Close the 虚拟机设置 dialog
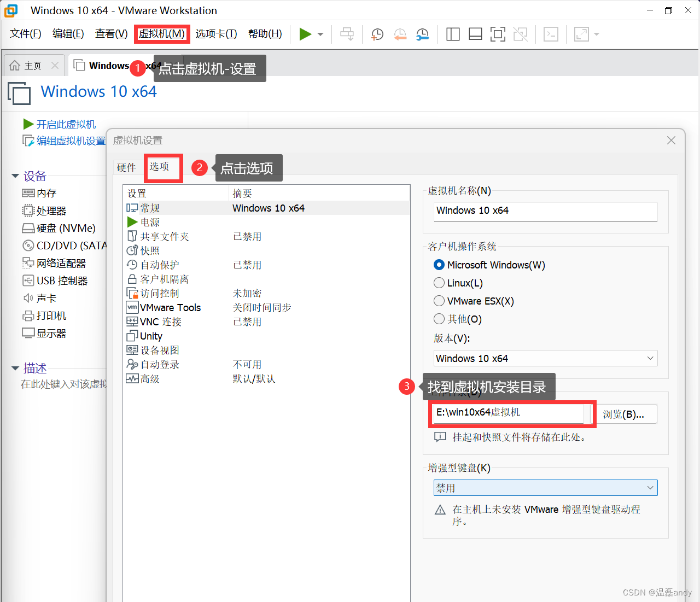Image resolution: width=700 pixels, height=602 pixels. (x=671, y=141)
